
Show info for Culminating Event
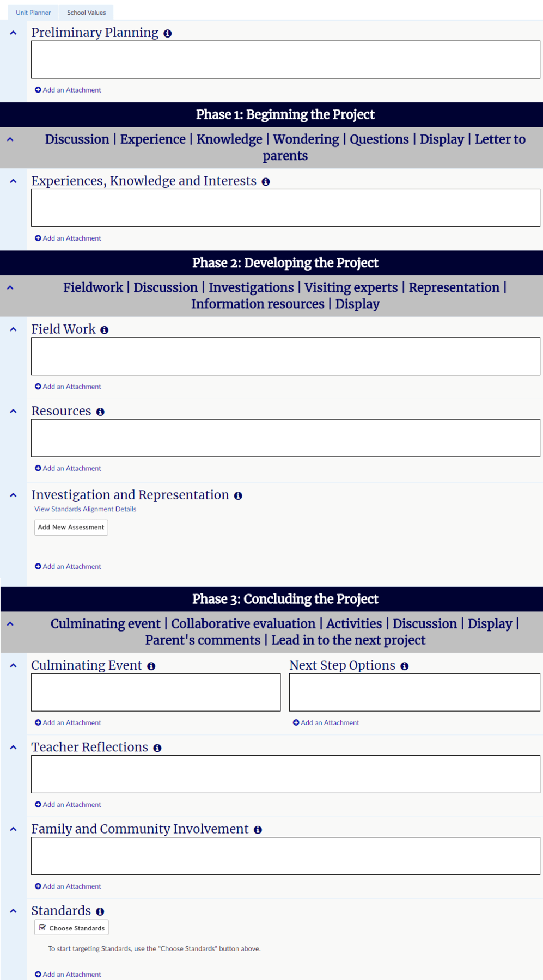[x=151, y=666]
